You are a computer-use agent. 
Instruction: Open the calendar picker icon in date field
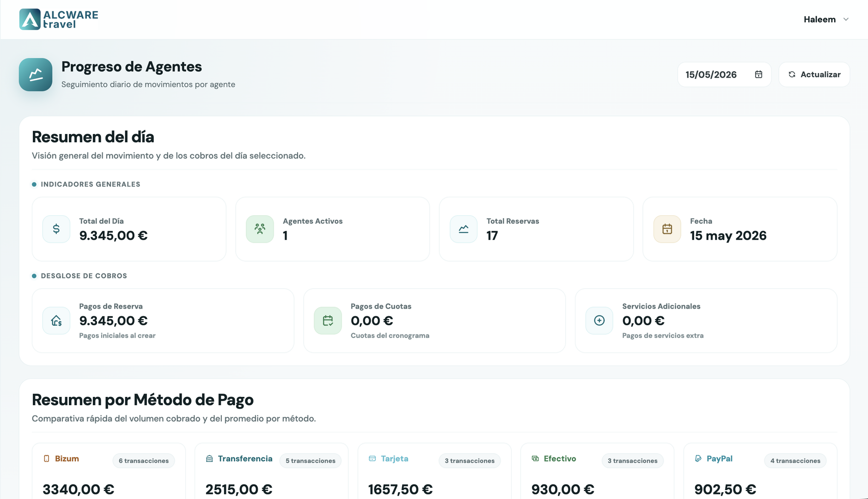758,74
